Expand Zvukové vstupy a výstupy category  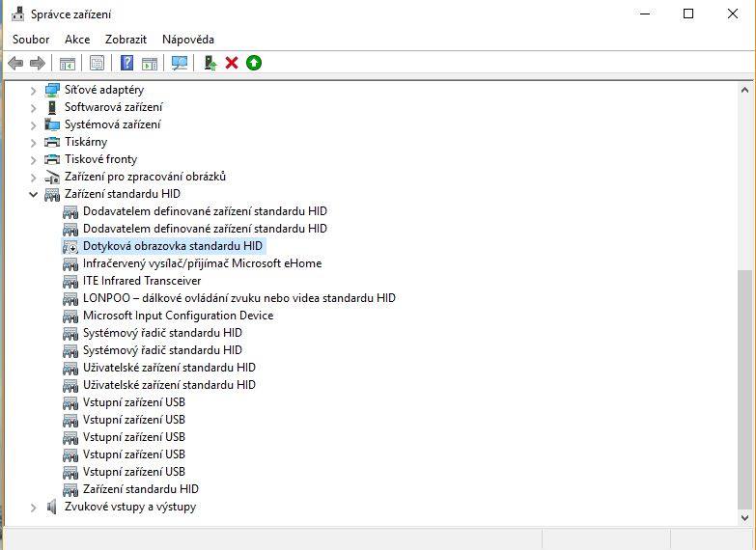pos(33,508)
